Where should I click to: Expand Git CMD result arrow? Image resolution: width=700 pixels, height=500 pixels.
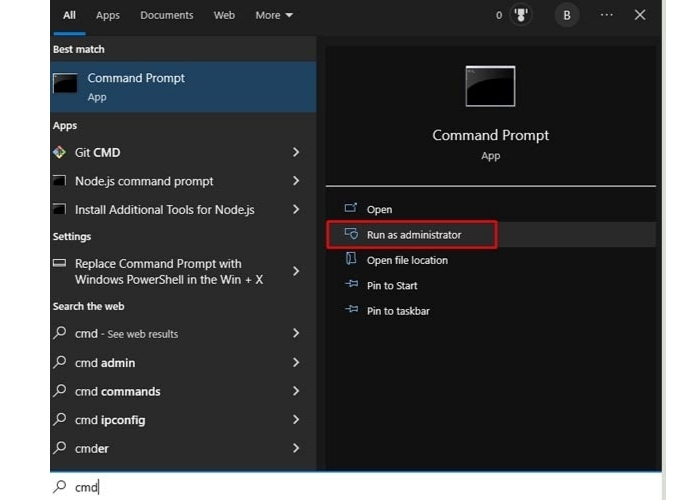point(296,152)
